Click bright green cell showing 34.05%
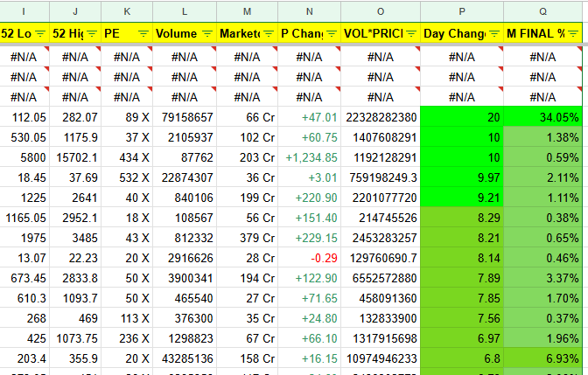Viewport: 588px width, 375px height. point(543,116)
